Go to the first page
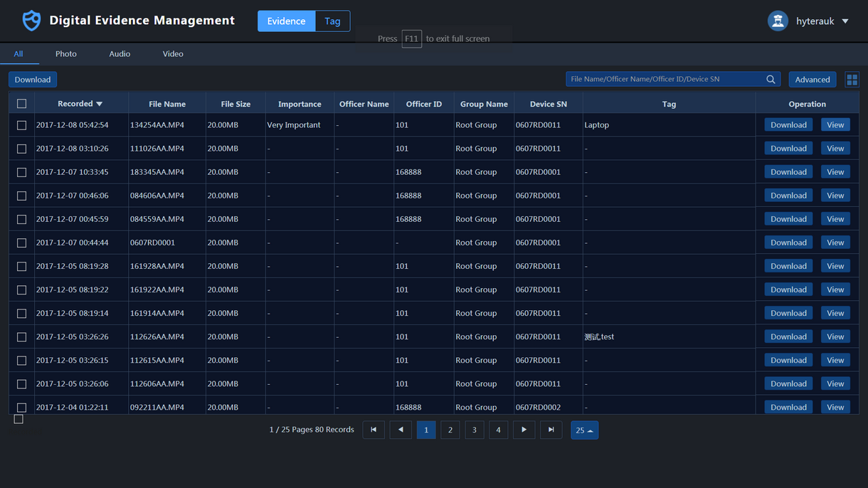Viewport: 868px width, 488px height. pos(374,430)
